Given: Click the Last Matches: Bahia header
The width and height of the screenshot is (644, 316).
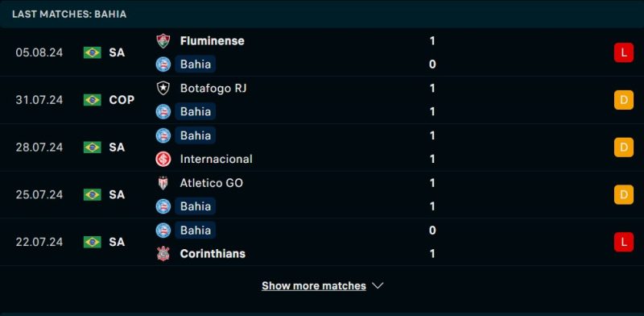Looking at the screenshot, I should (69, 14).
